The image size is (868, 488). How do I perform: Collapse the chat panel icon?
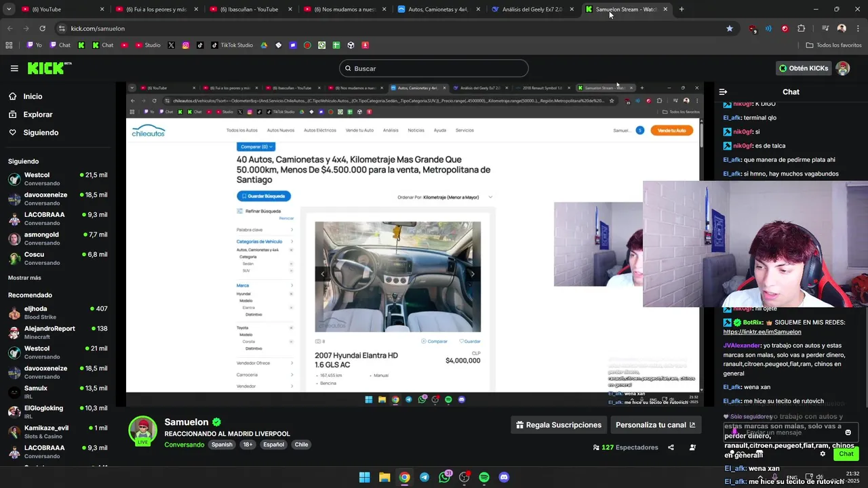click(x=723, y=91)
